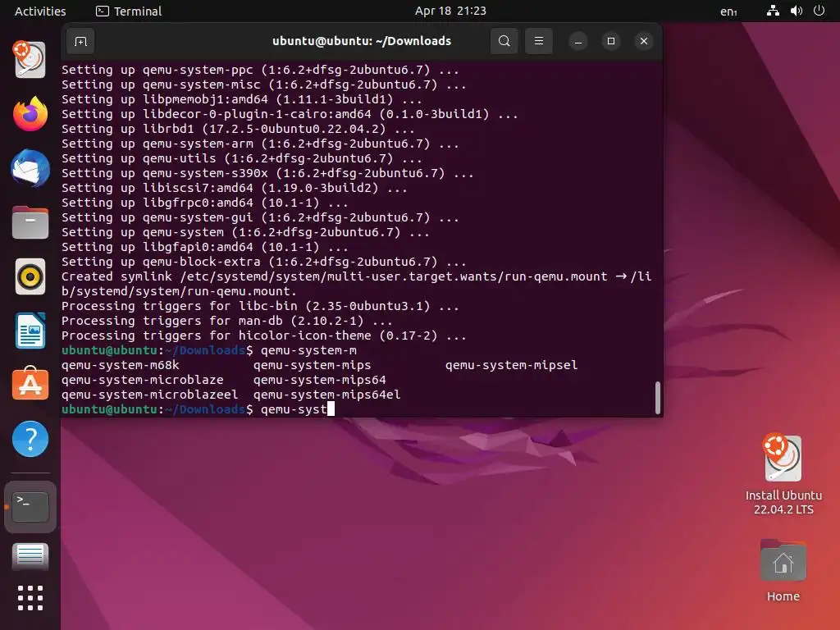
Task: Click Processing triggers for hicolor-icon-theme line
Action: [x=263, y=336]
